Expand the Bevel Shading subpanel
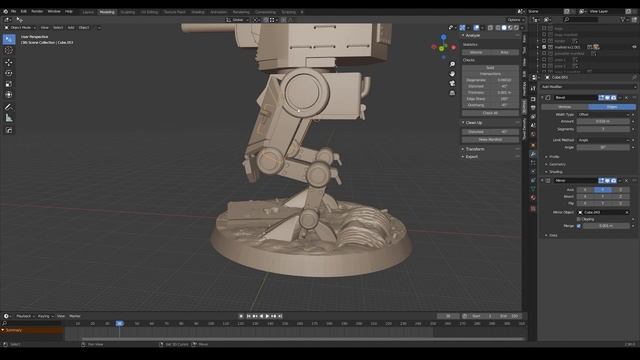 click(x=555, y=172)
